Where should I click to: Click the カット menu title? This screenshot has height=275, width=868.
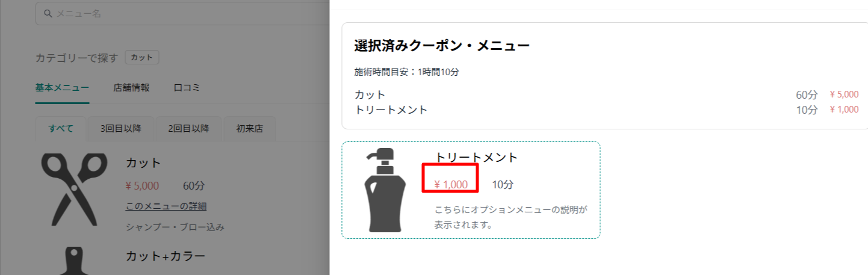tap(143, 163)
